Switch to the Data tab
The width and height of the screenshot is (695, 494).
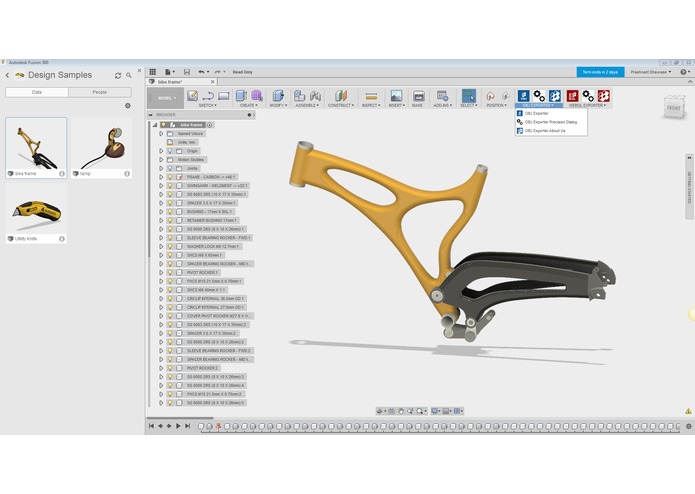pyautogui.click(x=37, y=92)
